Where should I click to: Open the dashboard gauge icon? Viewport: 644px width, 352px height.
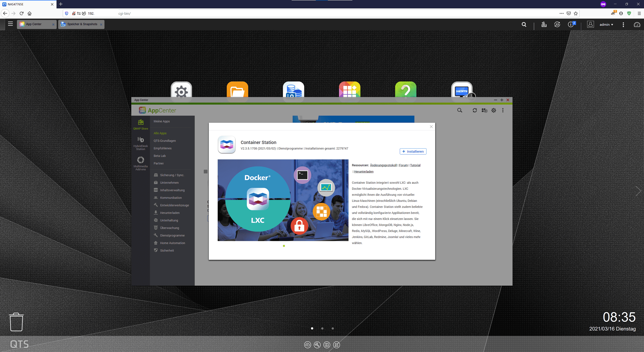(637, 25)
